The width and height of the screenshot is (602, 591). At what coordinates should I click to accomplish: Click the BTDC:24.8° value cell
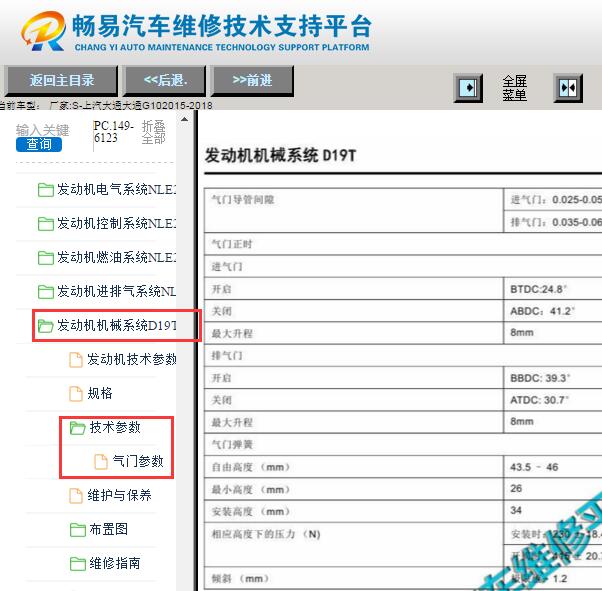(553, 289)
